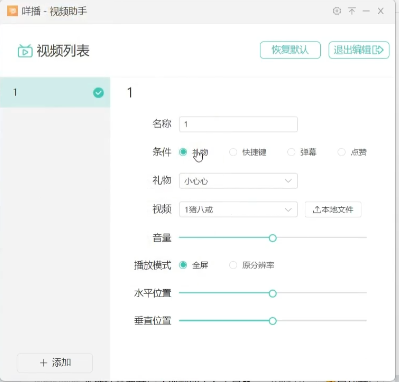Click the 视频列表 heading text

(63, 51)
